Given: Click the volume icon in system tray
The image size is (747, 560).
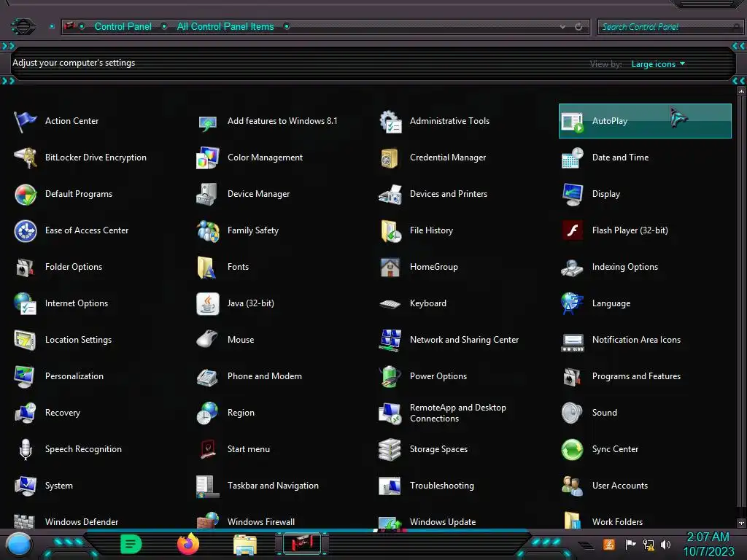Looking at the screenshot, I should (665, 544).
